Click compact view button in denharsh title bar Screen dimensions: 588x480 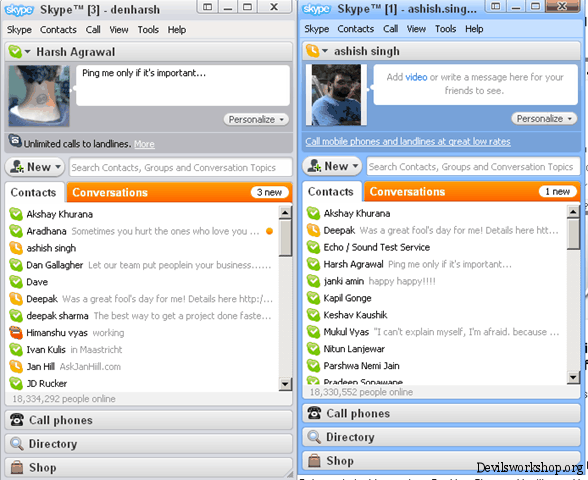click(x=207, y=7)
